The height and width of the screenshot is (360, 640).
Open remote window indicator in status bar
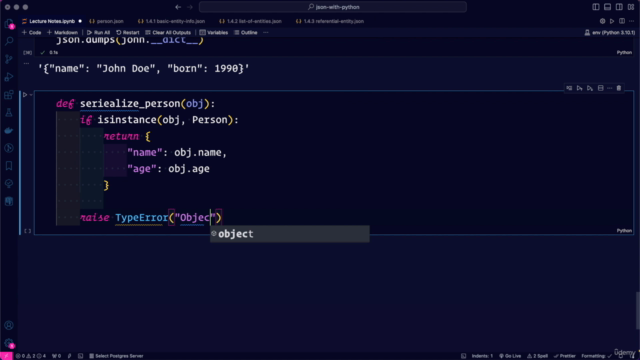coord(6,356)
